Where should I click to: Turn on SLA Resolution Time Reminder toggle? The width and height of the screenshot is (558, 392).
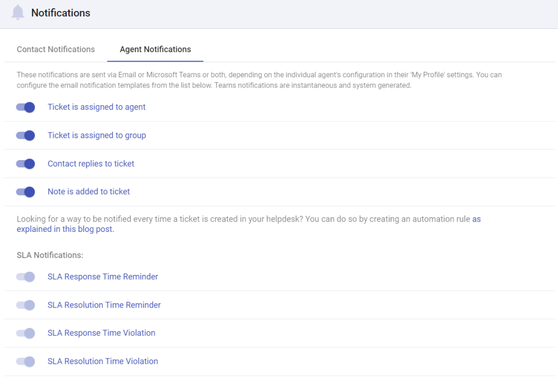25,305
